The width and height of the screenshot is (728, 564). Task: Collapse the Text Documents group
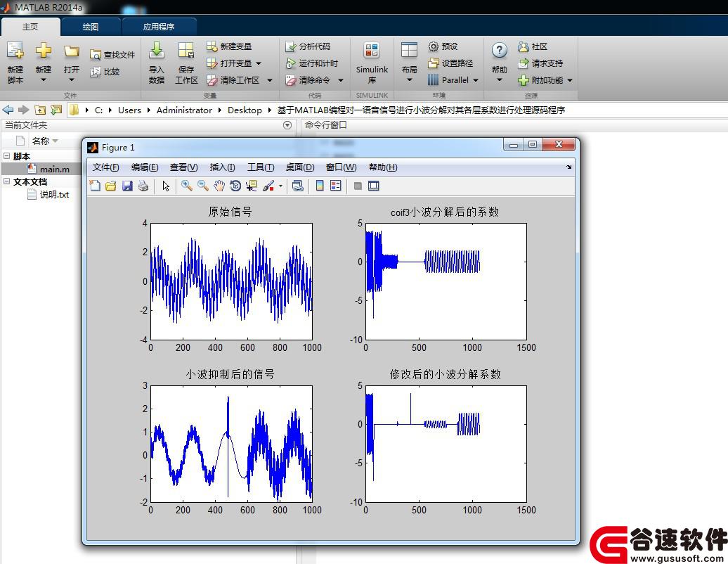[7, 181]
